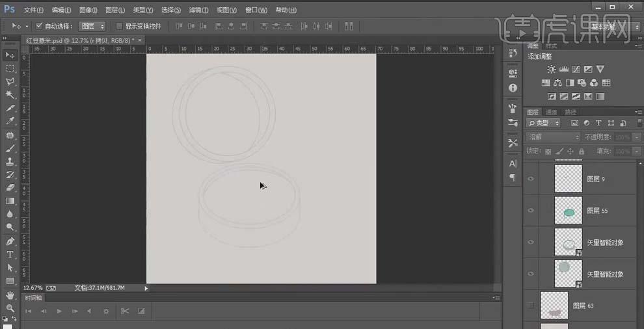The width and height of the screenshot is (644, 329).
Task: Click the Auto-Align Layers icon in options bar
Action: (x=349, y=26)
